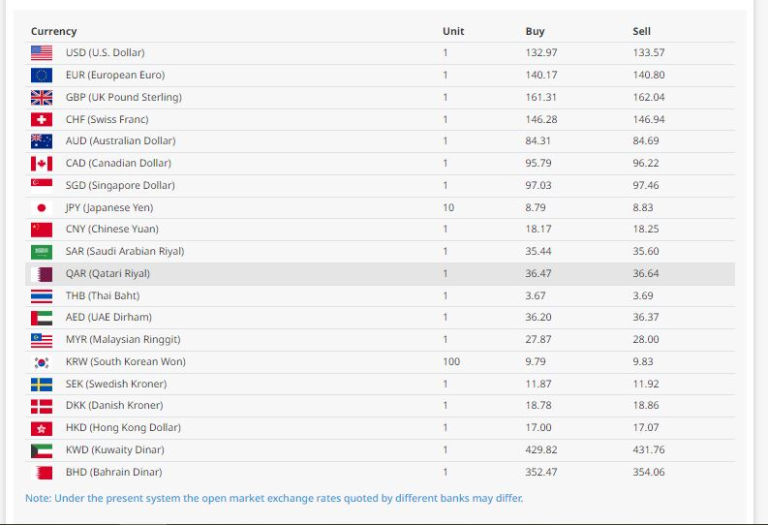This screenshot has height=525, width=768.
Task: Click the Japanese flag icon
Action: (x=41, y=208)
